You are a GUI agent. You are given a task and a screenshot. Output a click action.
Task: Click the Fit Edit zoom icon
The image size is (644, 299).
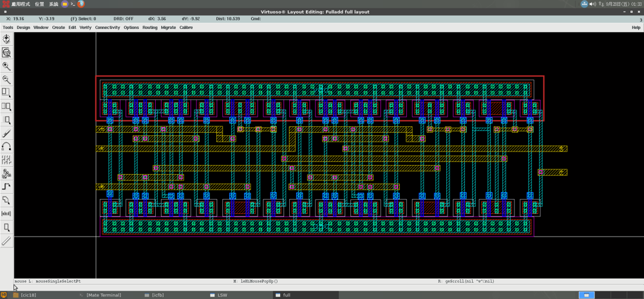[x=6, y=53]
